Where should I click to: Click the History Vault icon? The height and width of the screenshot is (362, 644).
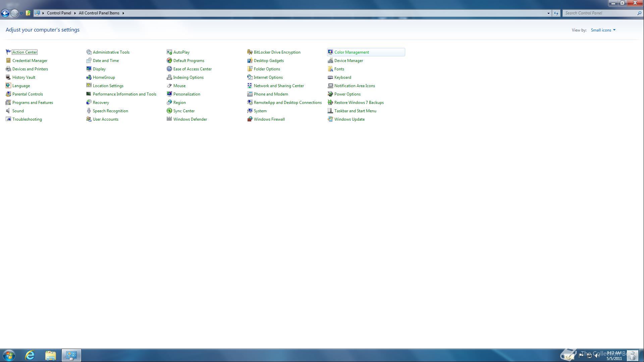click(8, 77)
